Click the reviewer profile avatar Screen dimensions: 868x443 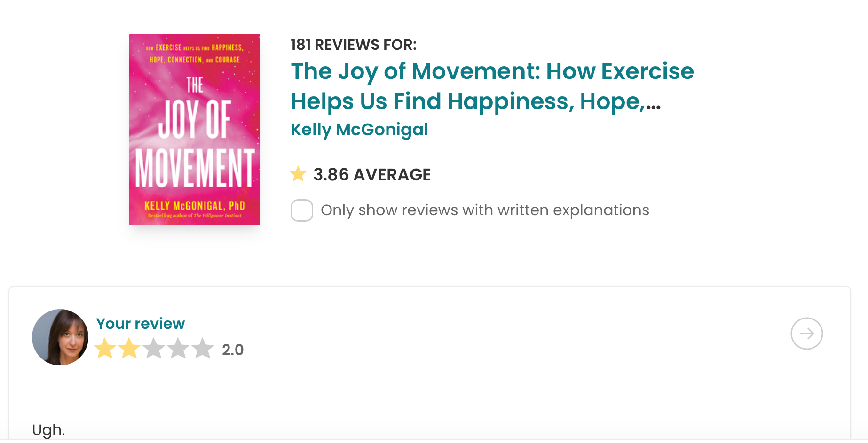60,337
